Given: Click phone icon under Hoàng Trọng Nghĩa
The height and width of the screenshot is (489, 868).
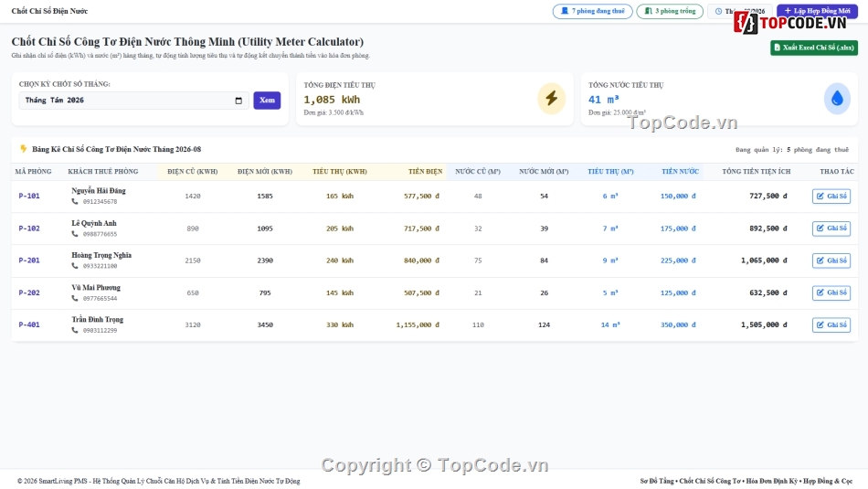Looking at the screenshot, I should tap(75, 266).
